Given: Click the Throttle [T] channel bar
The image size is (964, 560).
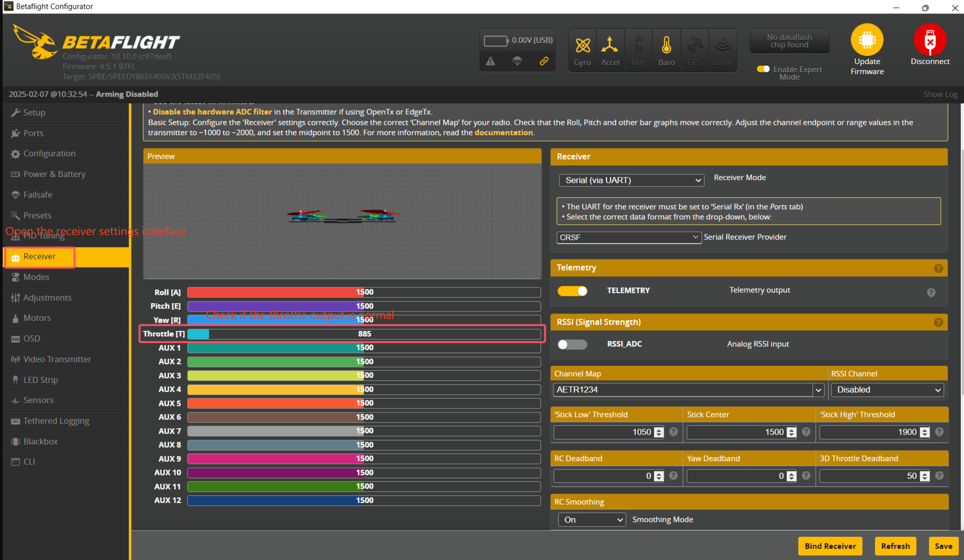Looking at the screenshot, I should pyautogui.click(x=364, y=334).
